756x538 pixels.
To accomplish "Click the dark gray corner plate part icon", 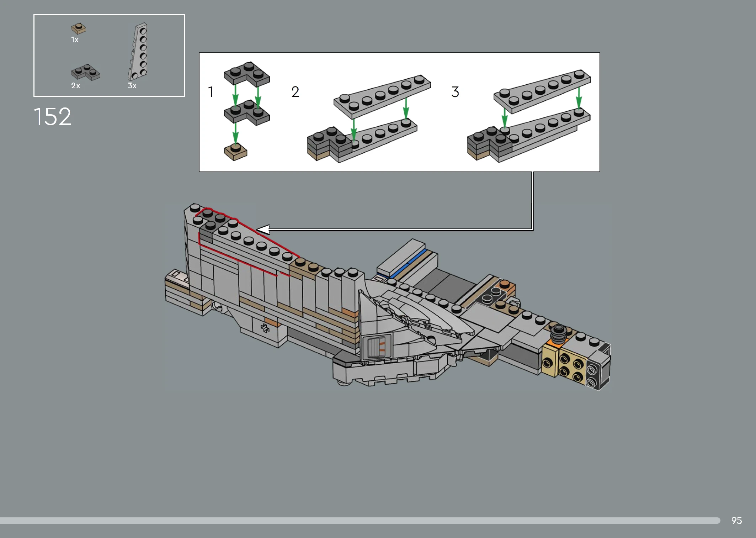I will coord(85,72).
